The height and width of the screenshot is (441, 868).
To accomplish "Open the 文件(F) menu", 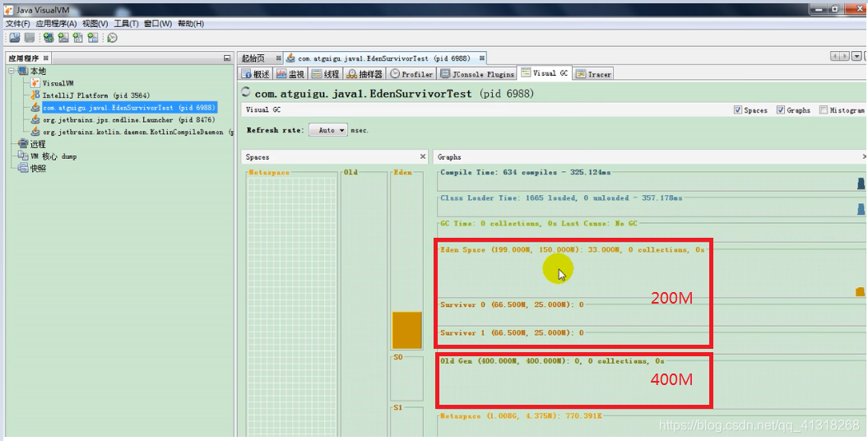I will point(18,24).
